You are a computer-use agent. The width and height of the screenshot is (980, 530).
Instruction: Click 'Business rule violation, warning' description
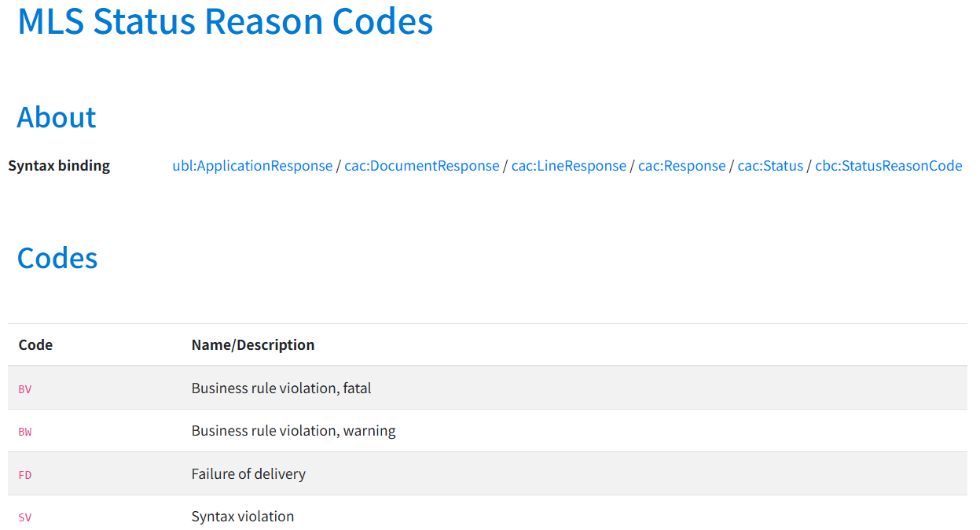click(x=294, y=431)
